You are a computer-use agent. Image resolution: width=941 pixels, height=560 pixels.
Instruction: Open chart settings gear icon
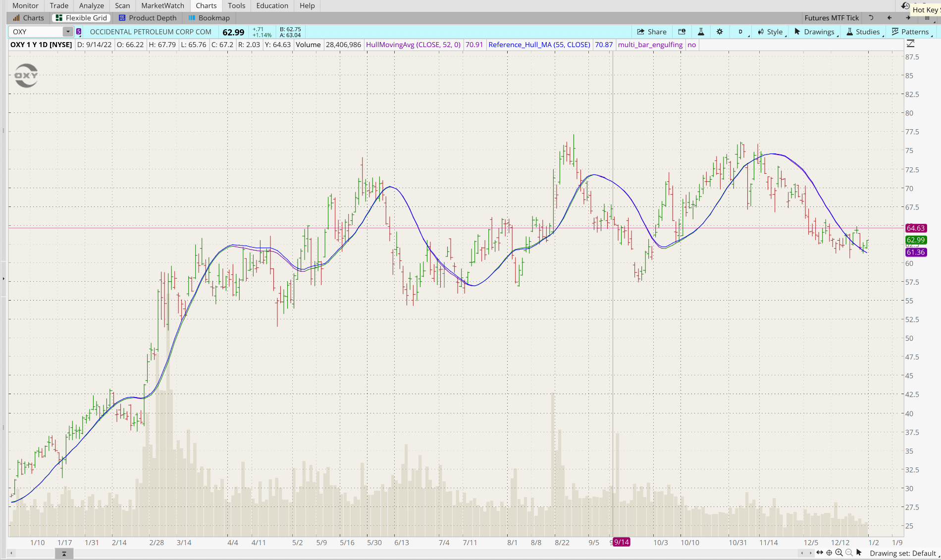720,32
